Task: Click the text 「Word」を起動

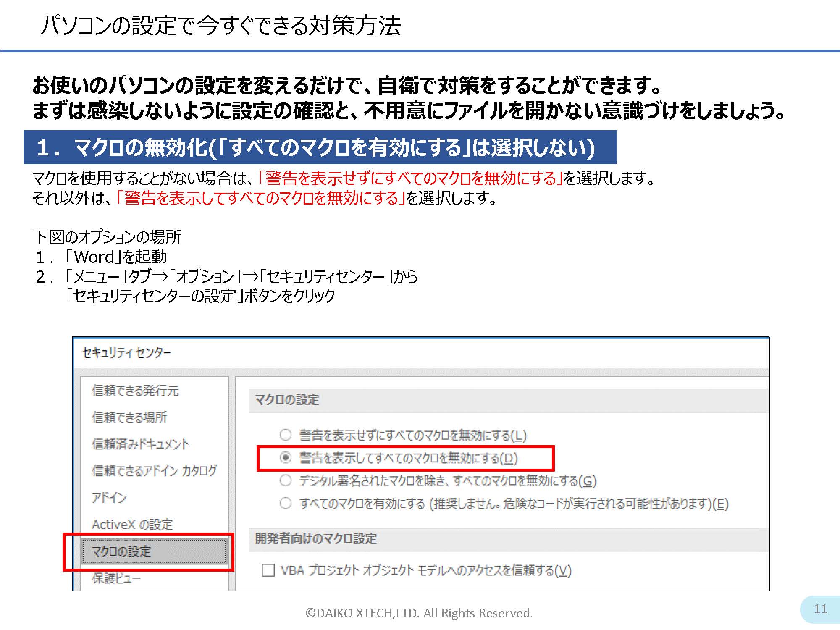Action: coord(116,257)
